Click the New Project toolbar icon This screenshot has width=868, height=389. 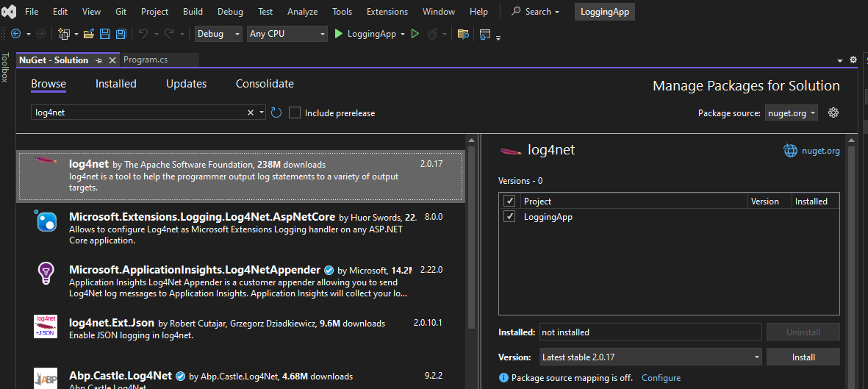[64, 34]
